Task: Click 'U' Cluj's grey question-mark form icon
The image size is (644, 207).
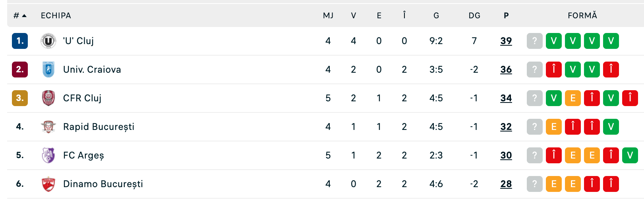Action: point(534,41)
